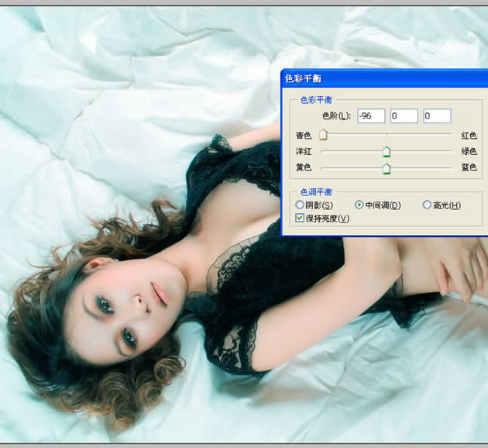Click the 青色 label on the slider
Viewport: 488px width, 448px height.
304,136
